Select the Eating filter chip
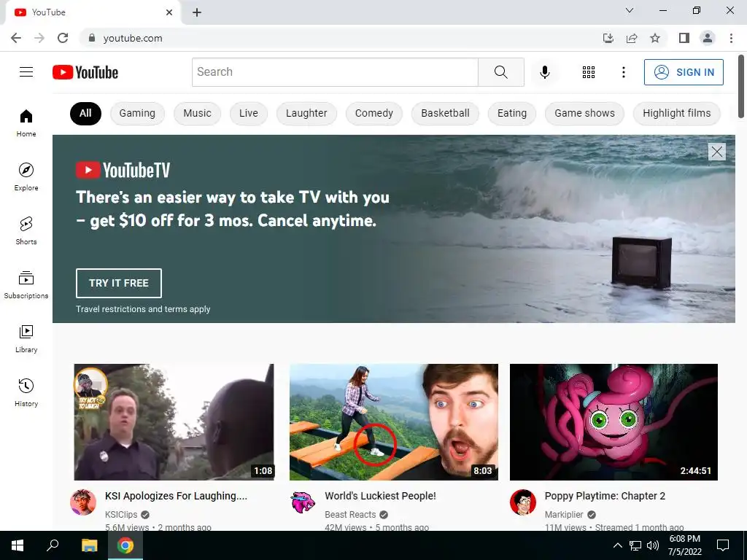 tap(512, 113)
